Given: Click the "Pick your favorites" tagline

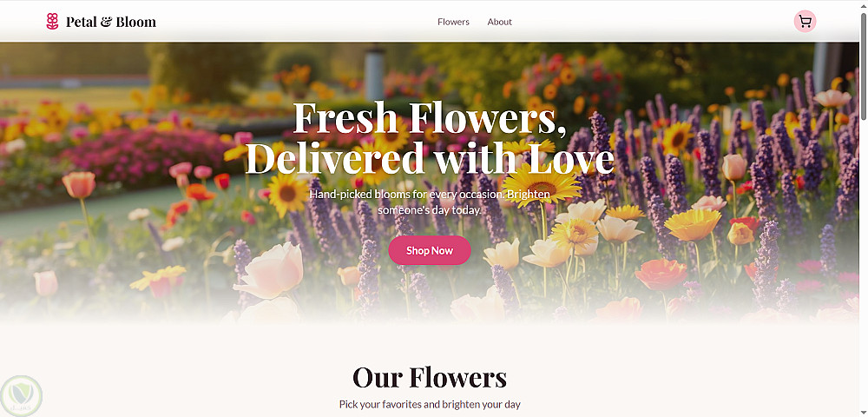Looking at the screenshot, I should click(x=430, y=404).
